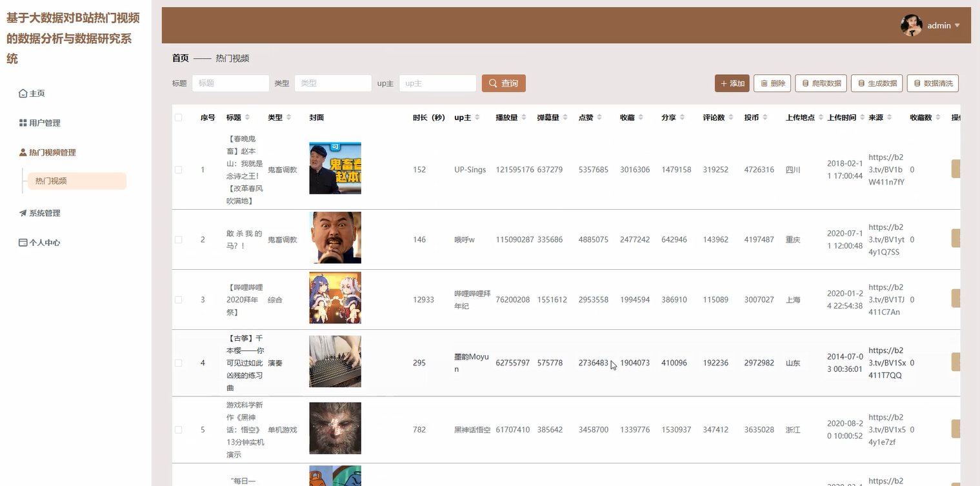Click the 哦呼w uploader cell
Screen dimensions: 980x486
coord(464,239)
